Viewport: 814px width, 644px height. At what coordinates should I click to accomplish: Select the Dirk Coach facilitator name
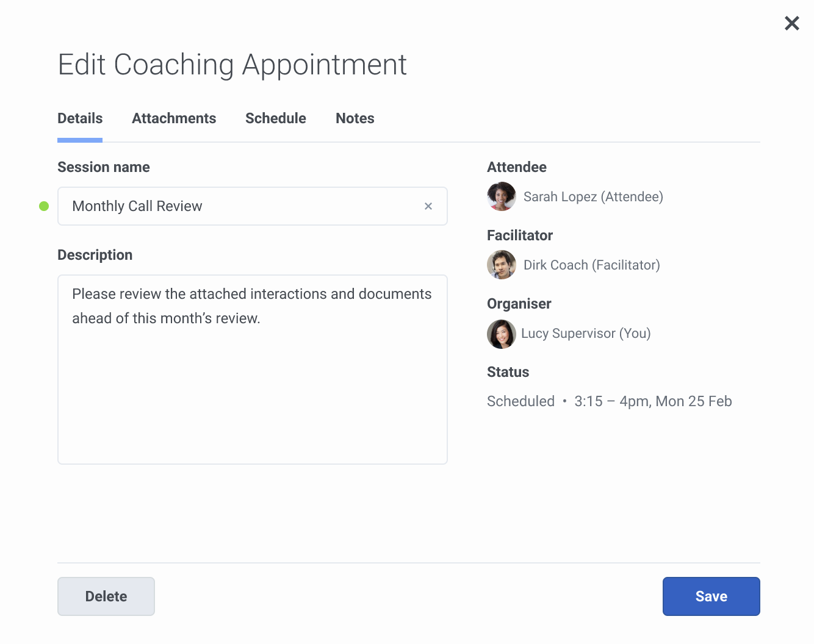point(591,265)
